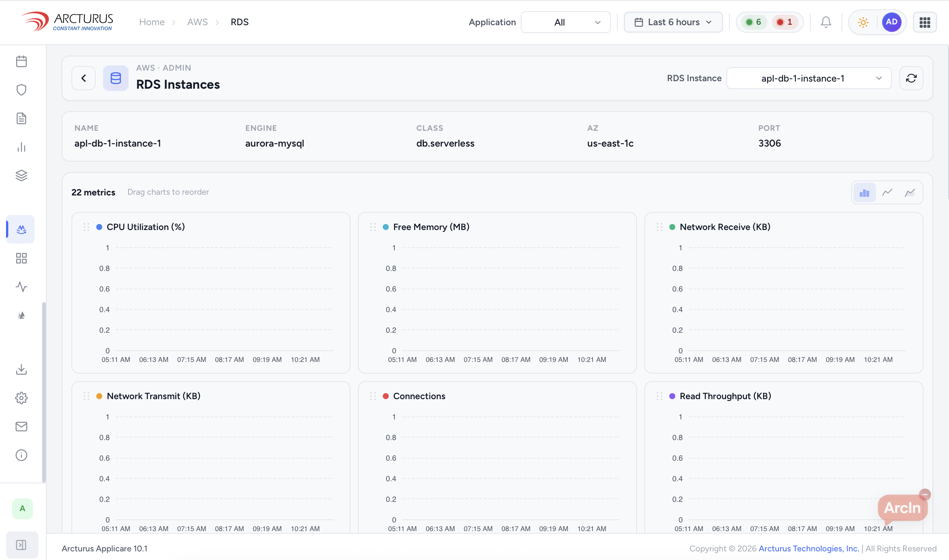Viewport: 949px width, 560px height.
Task: Open the calendar icon in sidebar
Action: pyautogui.click(x=21, y=61)
